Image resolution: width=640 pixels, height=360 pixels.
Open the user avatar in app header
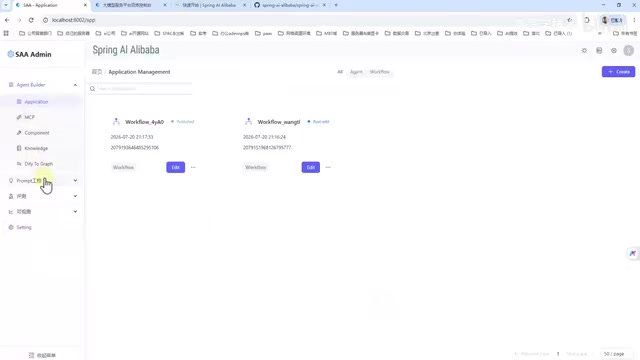(x=629, y=51)
